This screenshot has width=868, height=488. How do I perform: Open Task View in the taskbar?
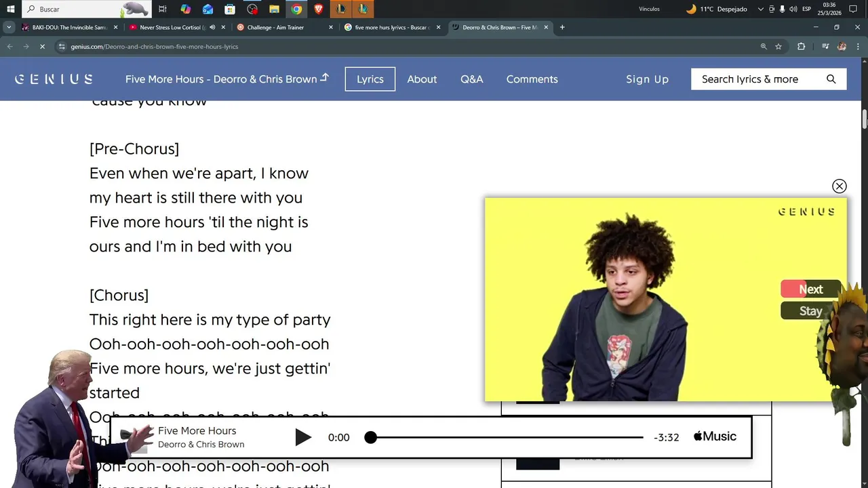(163, 9)
